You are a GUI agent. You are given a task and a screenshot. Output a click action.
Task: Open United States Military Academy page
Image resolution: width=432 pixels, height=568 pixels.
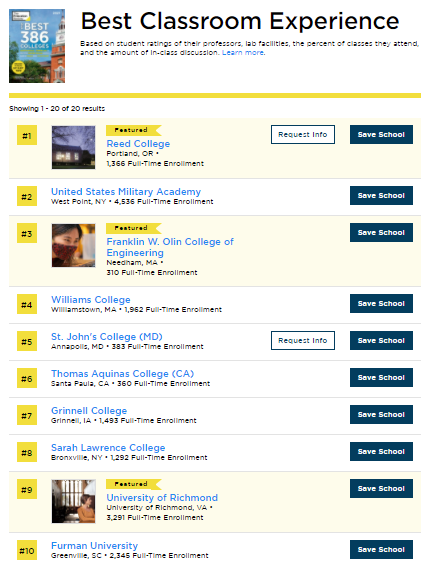126,192
